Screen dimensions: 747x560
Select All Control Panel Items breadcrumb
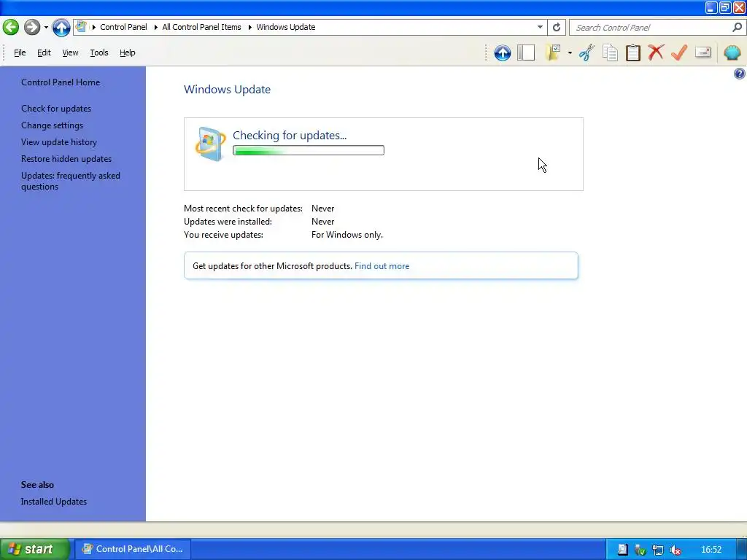(201, 27)
